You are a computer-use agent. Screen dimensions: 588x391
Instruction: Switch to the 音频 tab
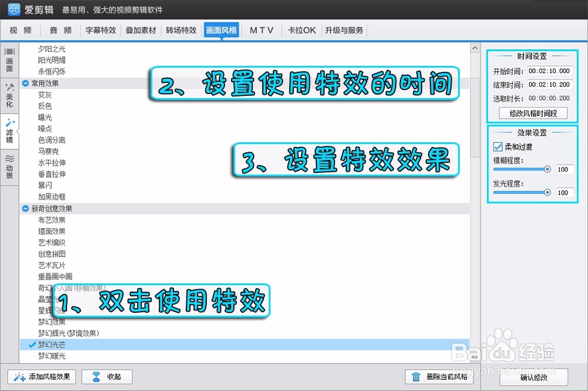point(61,31)
